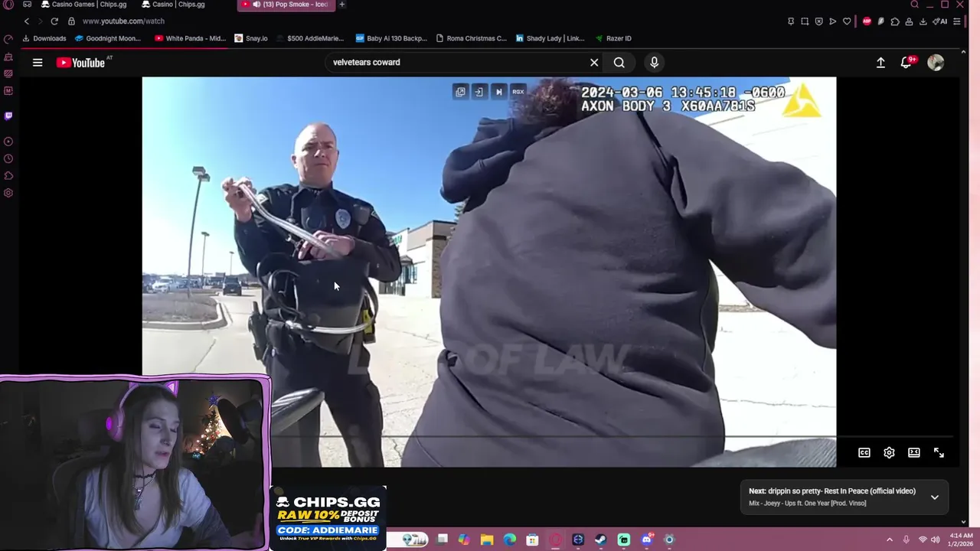Show hidden system tray icons chevron

pos(890,540)
